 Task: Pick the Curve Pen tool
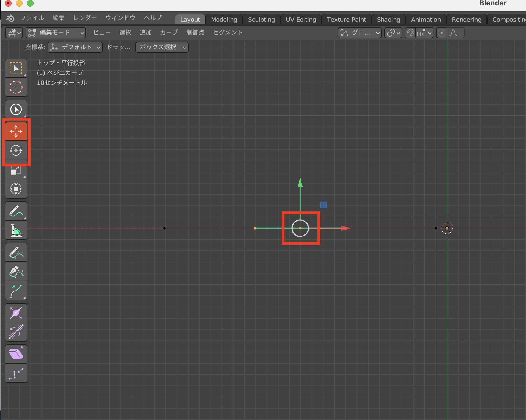pyautogui.click(x=16, y=272)
